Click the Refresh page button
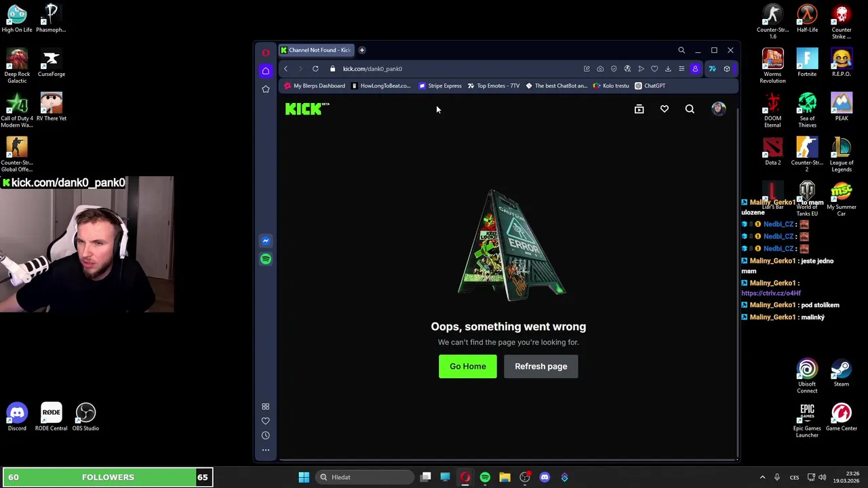868x488 pixels. [x=541, y=367]
